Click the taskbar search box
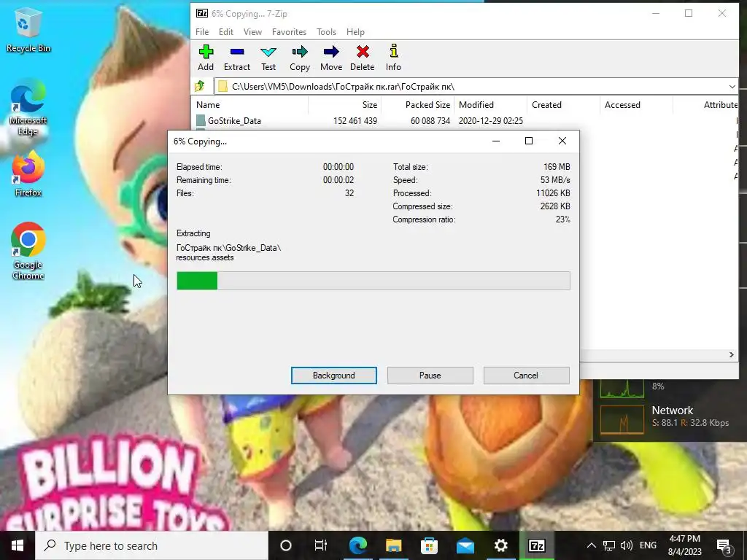 click(x=152, y=545)
